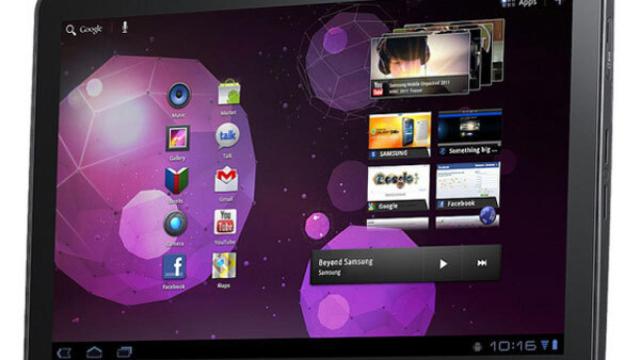This screenshot has height=360, width=640.
Task: Tap the Google search magnifier
Action: click(71, 30)
